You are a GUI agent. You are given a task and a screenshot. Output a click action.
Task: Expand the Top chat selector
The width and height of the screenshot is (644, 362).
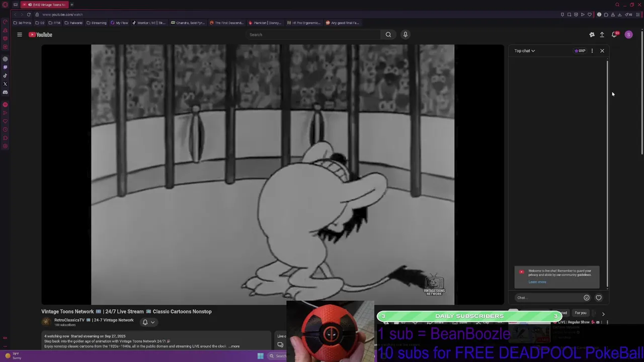(524, 51)
